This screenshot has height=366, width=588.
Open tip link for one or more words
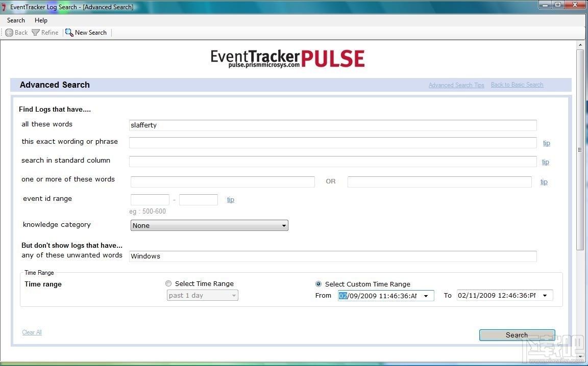pos(544,181)
